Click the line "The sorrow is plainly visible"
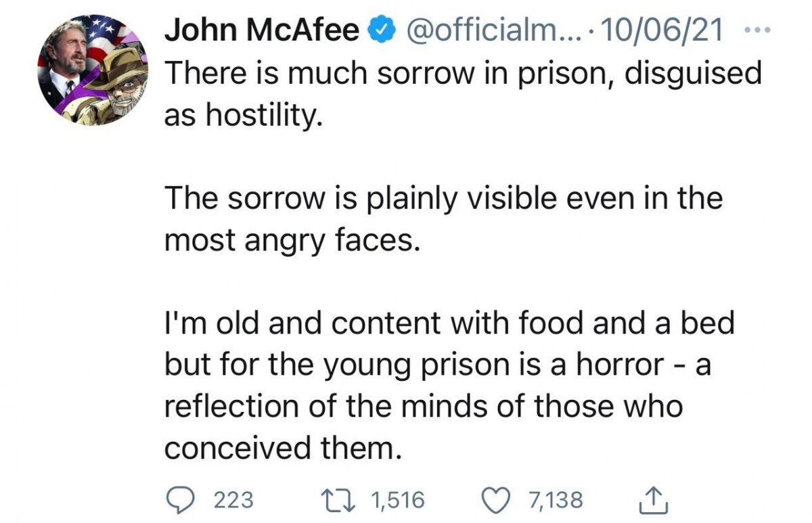The height and width of the screenshot is (523, 812). (x=444, y=198)
